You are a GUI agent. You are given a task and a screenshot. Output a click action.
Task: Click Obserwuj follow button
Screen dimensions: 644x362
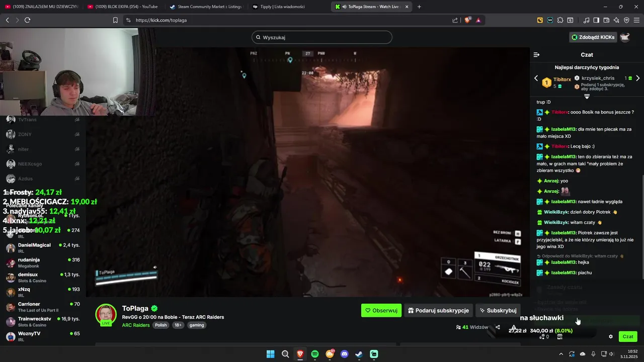point(381,311)
